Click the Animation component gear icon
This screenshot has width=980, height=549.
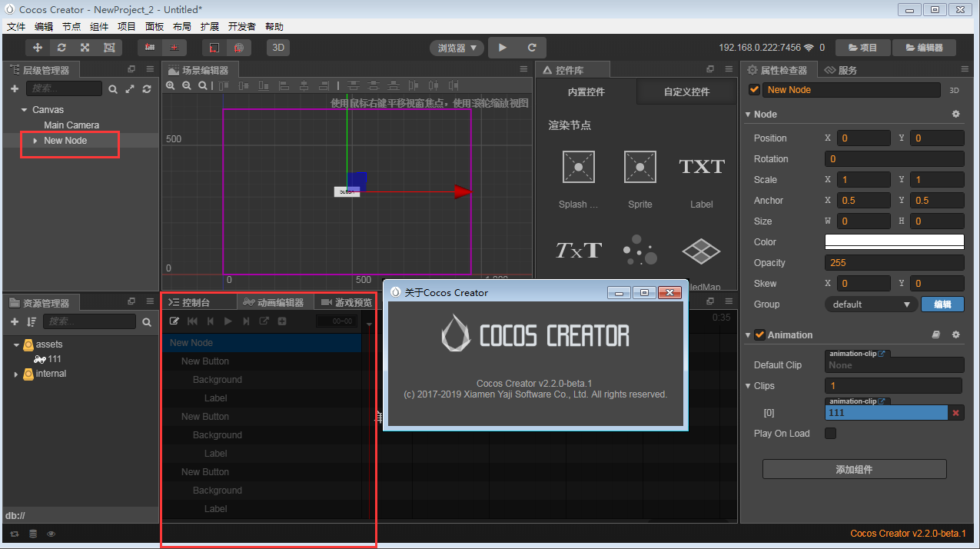[x=956, y=334]
